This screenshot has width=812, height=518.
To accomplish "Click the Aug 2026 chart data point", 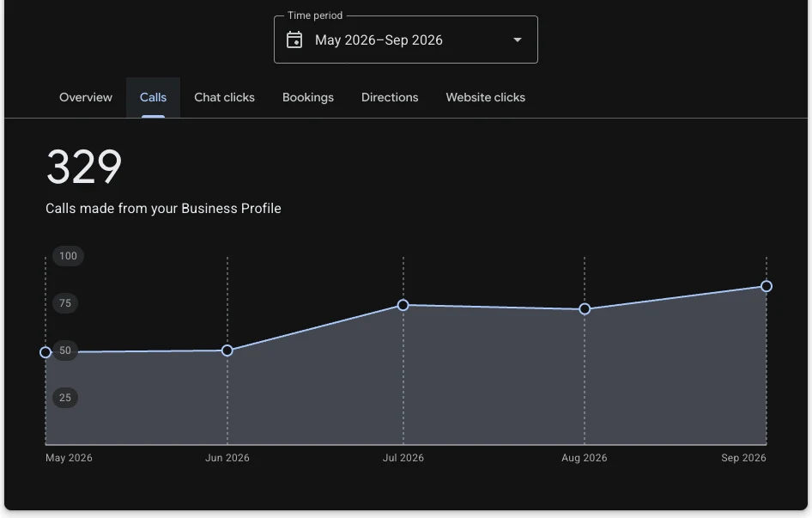I will tap(585, 309).
